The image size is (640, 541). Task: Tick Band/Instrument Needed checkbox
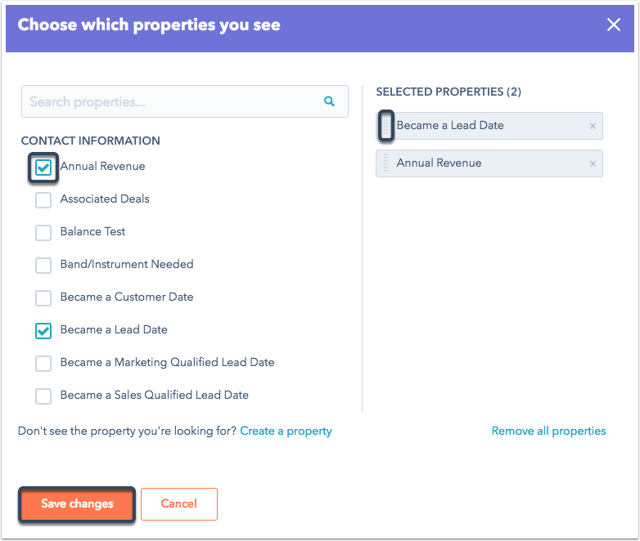[43, 265]
